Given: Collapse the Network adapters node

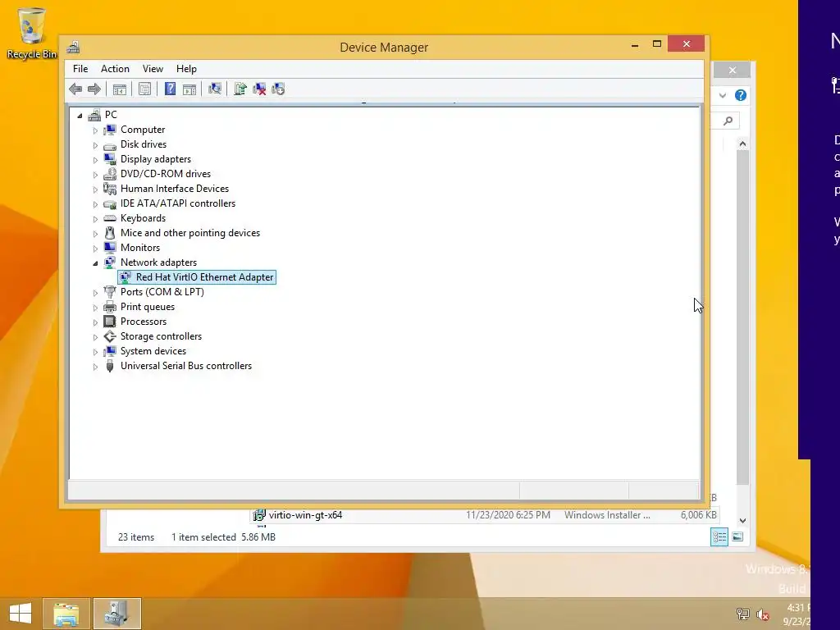Looking at the screenshot, I should (95, 263).
